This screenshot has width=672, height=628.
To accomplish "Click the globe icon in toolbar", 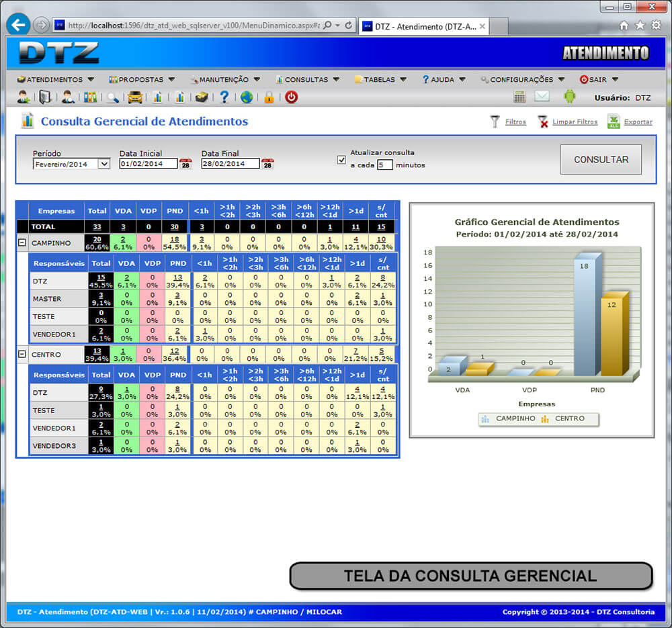I will [247, 97].
